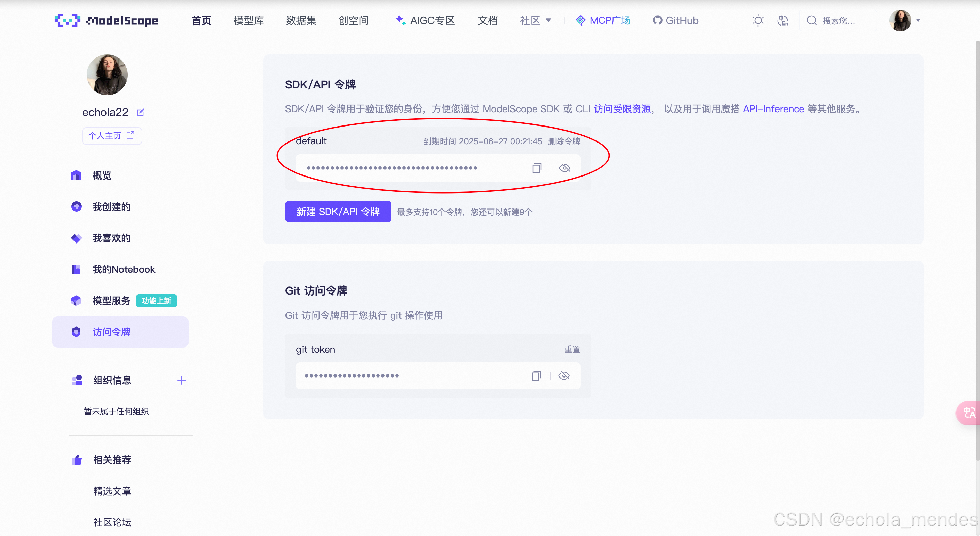Add an organization with the plus icon
The height and width of the screenshot is (536, 980).
(181, 380)
